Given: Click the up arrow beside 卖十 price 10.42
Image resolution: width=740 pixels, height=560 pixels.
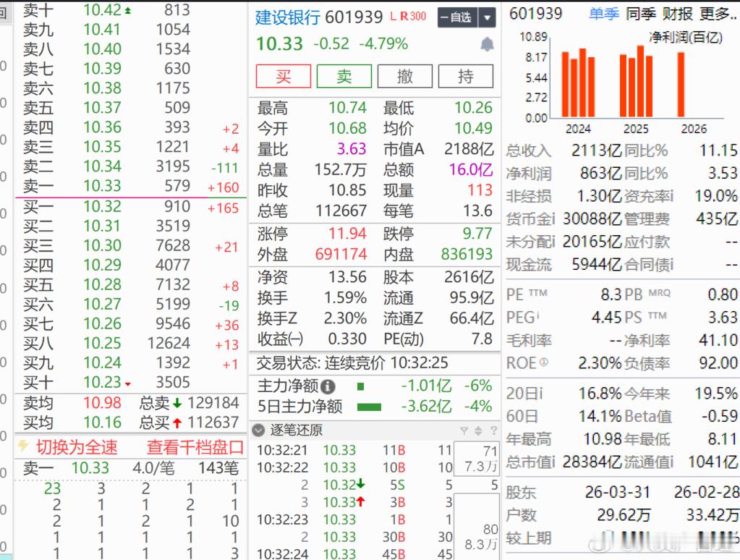Looking at the screenshot, I should pos(128,10).
